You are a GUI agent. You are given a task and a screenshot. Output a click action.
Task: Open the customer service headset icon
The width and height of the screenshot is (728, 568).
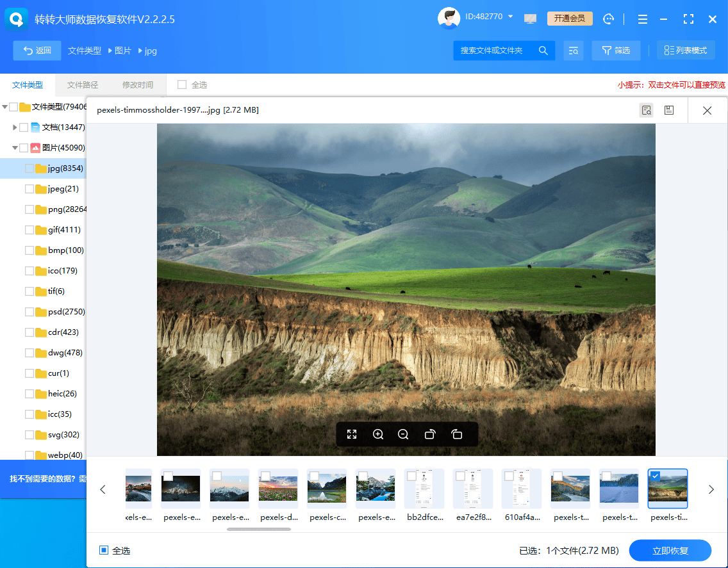point(609,19)
